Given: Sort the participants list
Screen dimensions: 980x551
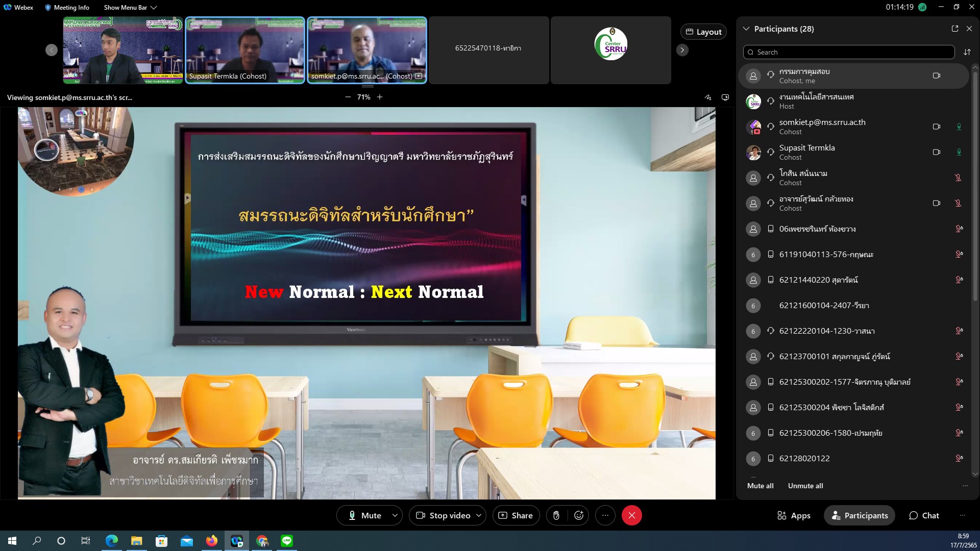Looking at the screenshot, I should 967,52.
